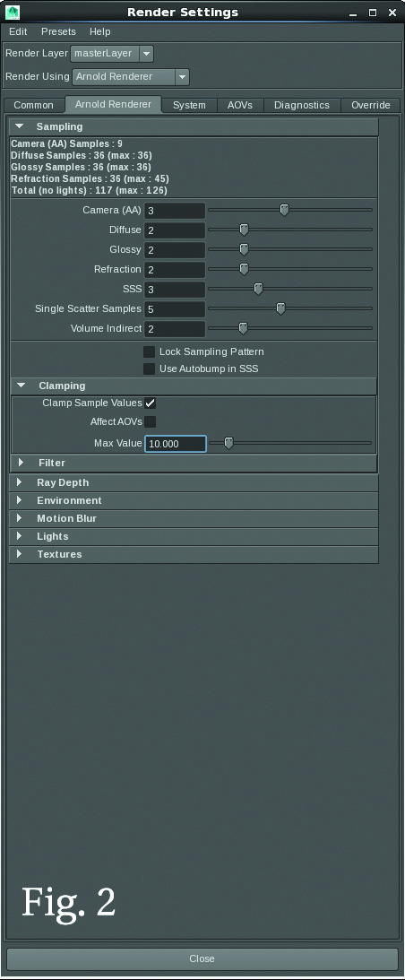This screenshot has width=405, height=980.
Task: Maximize the Render Settings window
Action: click(373, 12)
